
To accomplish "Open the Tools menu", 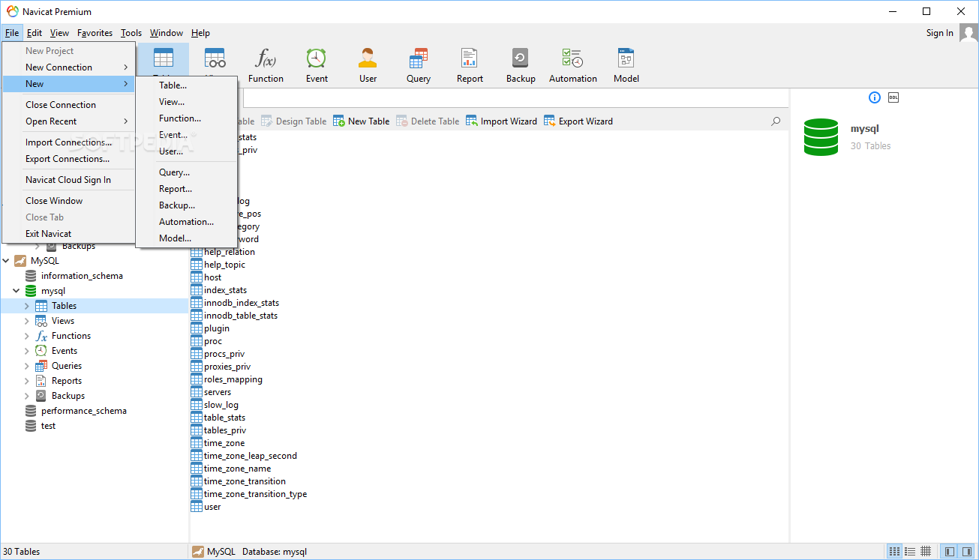I will (x=131, y=33).
